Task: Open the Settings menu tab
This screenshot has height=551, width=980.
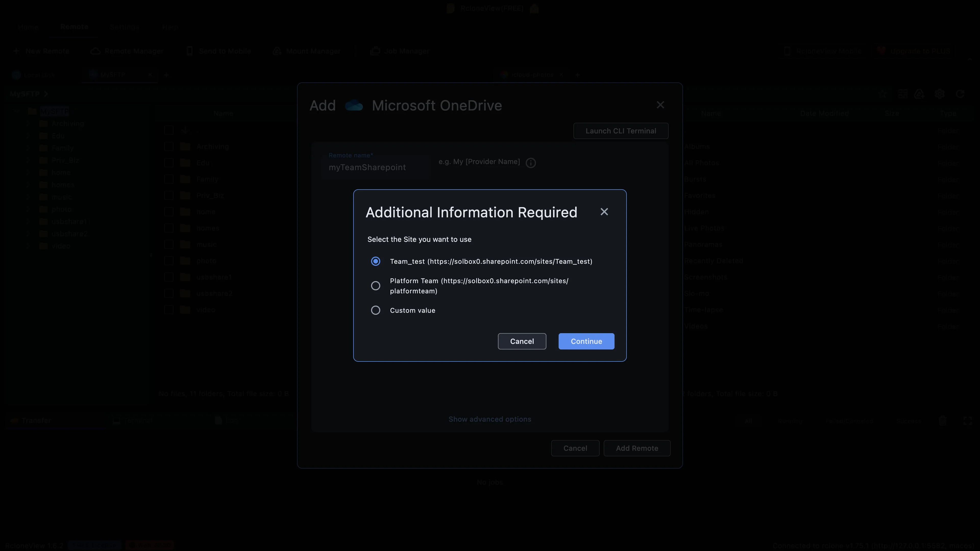Action: coord(124,27)
